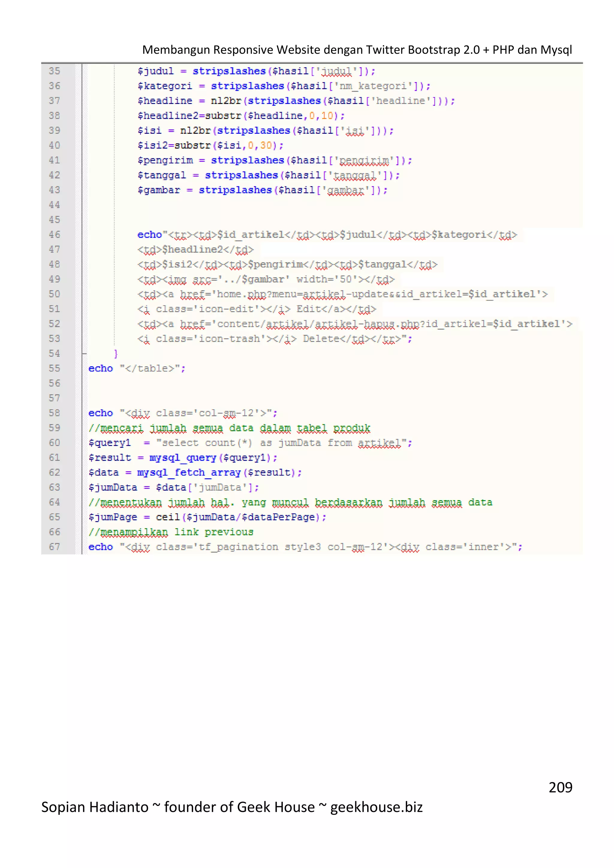Click the line with $isi2, $pengirim and $tanggal cells
This screenshot has height=868, width=614.
click(x=288, y=265)
